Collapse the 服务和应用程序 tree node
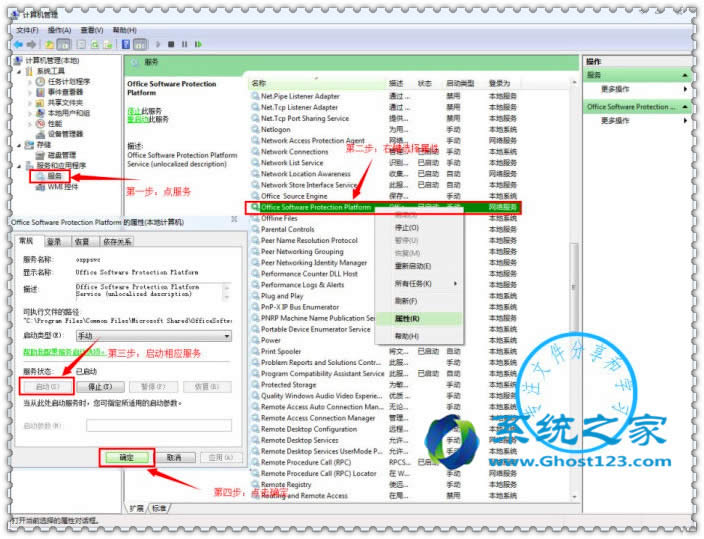This screenshot has width=704, height=539. [19, 166]
